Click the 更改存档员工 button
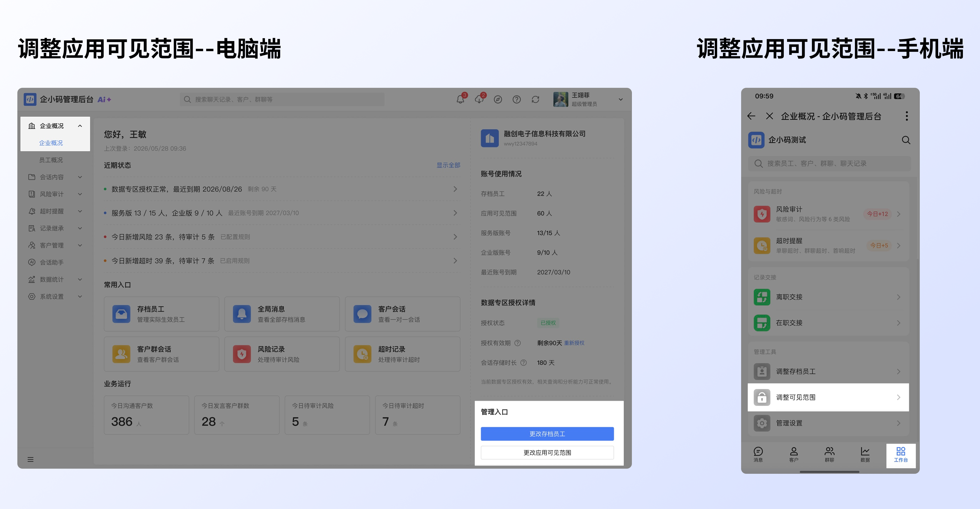The image size is (980, 509). (547, 434)
